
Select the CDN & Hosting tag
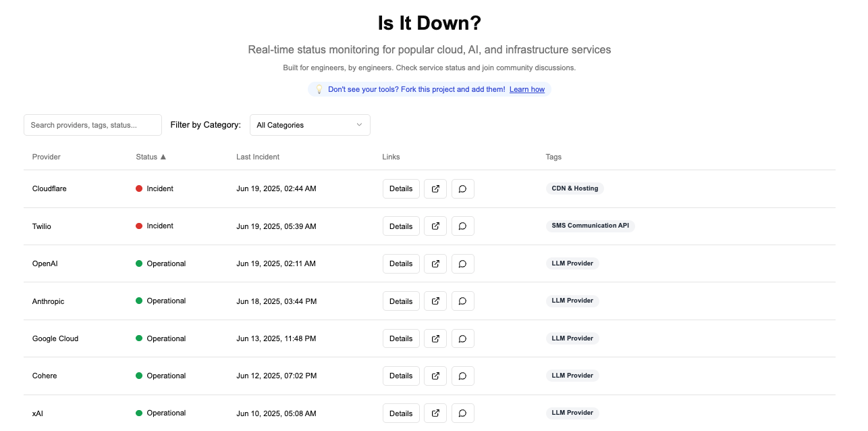575,188
